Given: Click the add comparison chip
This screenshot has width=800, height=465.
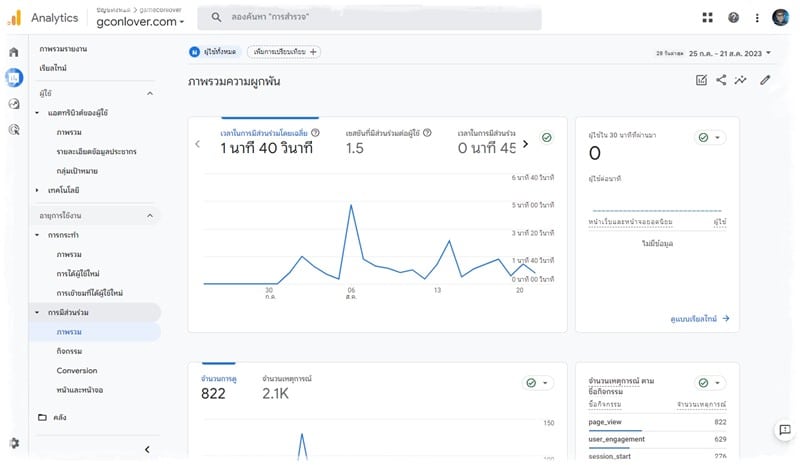Looking at the screenshot, I should (x=284, y=52).
